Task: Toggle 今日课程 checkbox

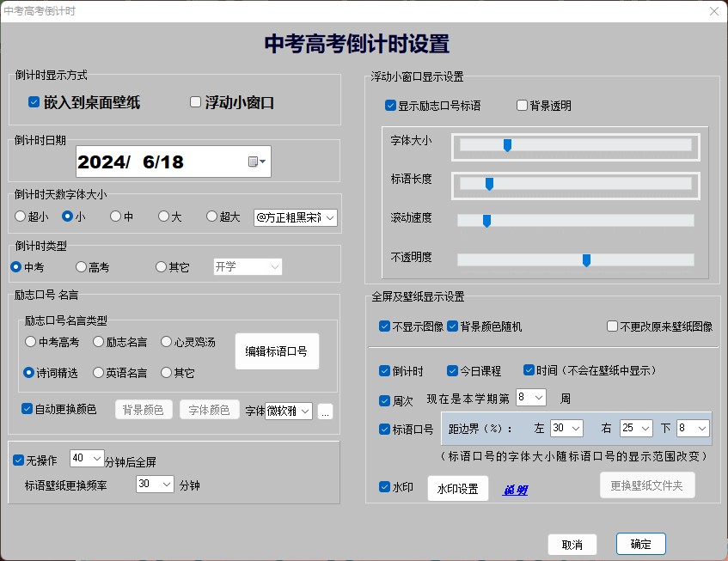Action: tap(453, 371)
